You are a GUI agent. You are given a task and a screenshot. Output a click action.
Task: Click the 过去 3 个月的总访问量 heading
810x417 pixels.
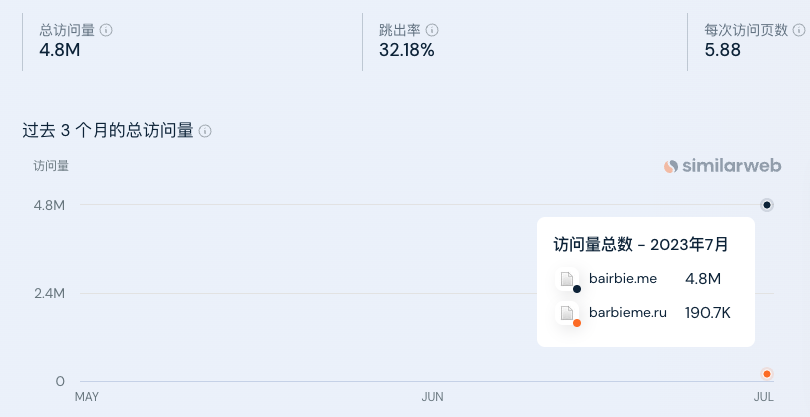[x=107, y=131]
